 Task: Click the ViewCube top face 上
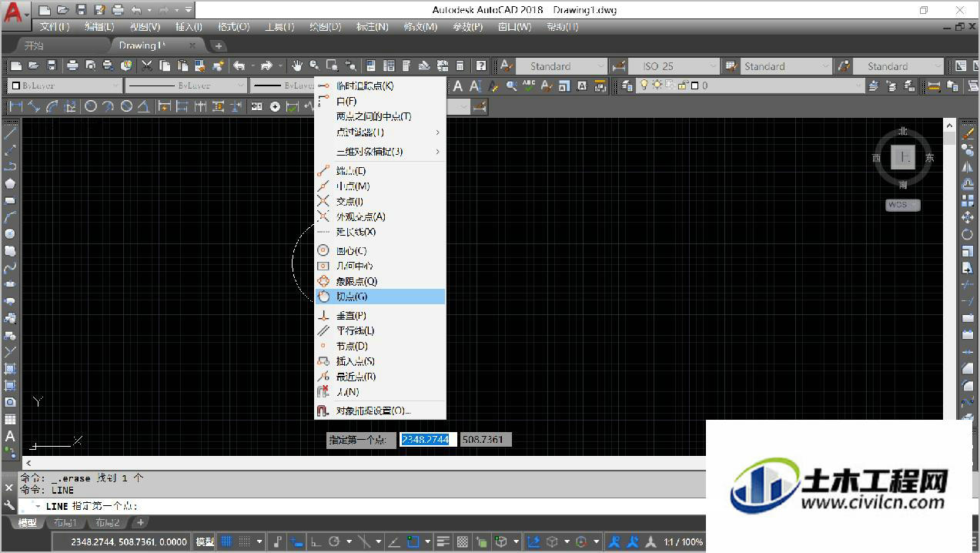point(903,157)
